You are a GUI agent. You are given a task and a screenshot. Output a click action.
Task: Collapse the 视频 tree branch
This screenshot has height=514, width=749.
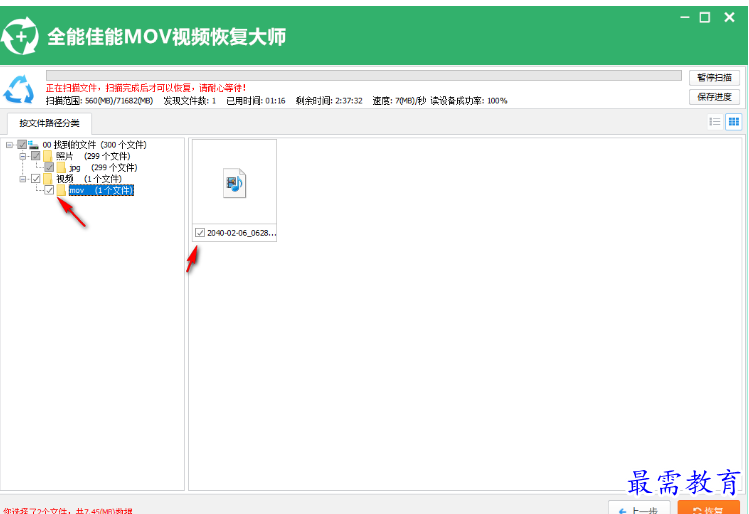[x=23, y=179]
